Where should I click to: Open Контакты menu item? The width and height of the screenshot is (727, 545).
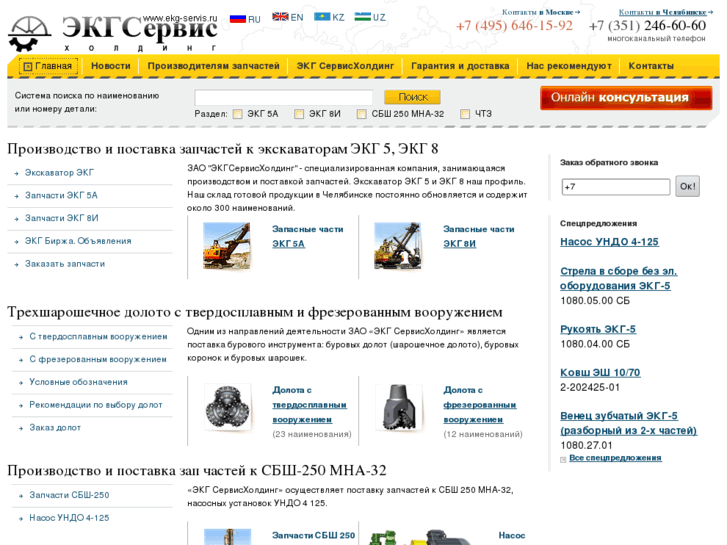(651, 66)
